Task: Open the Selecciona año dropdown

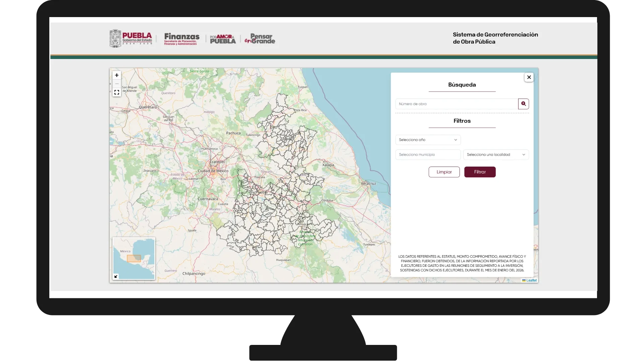Action: (428, 140)
